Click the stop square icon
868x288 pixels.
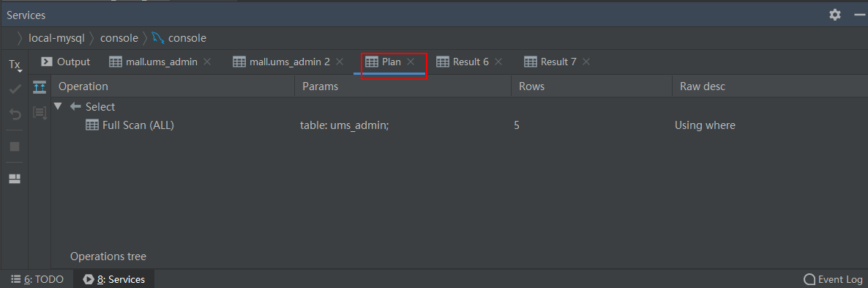pyautogui.click(x=15, y=147)
